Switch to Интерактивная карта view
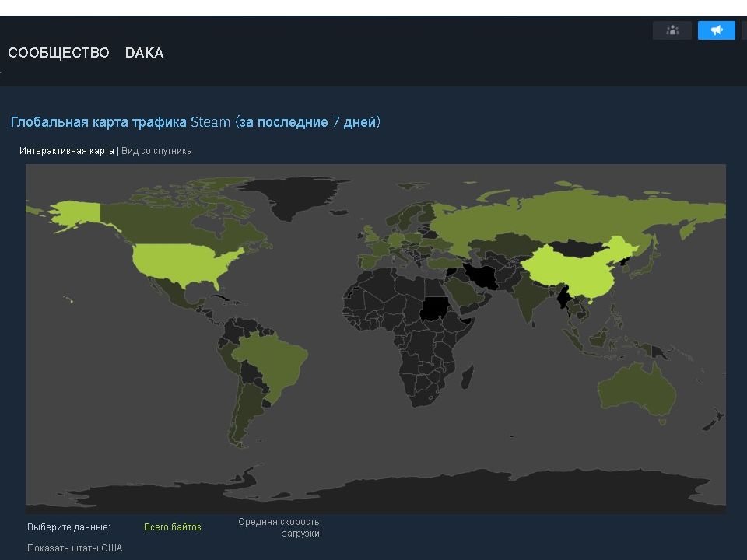This screenshot has height=560, width=747. point(67,151)
